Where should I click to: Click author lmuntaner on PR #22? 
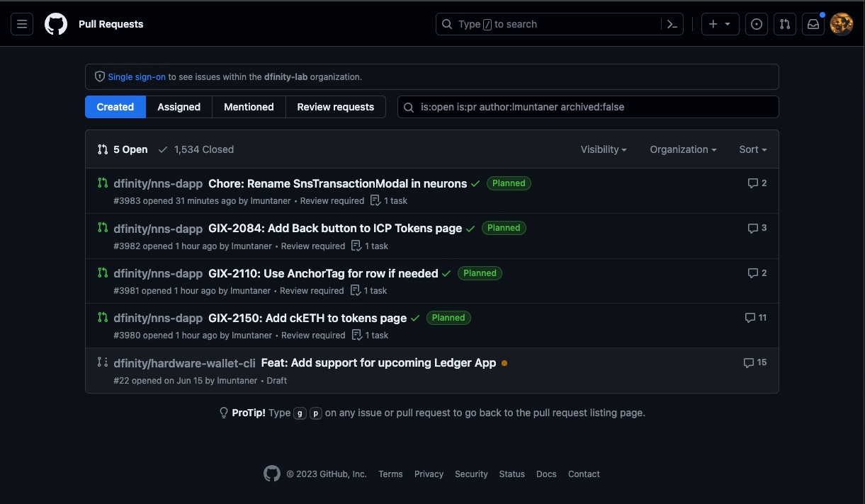(237, 381)
